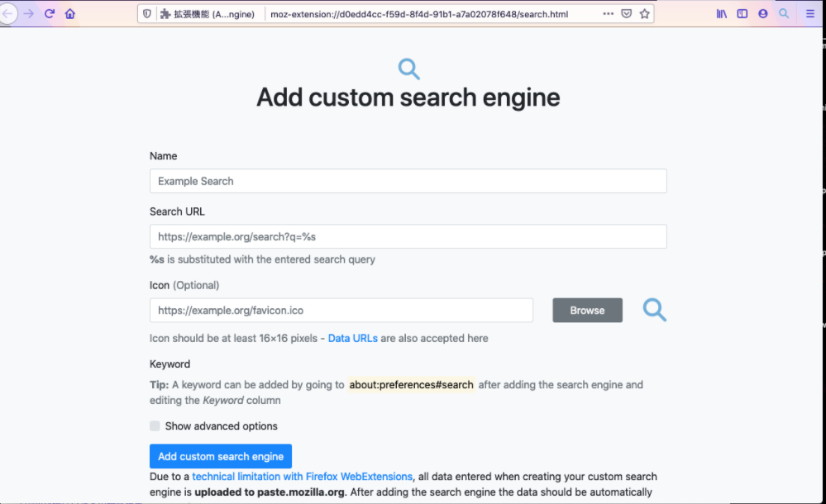The width and height of the screenshot is (826, 504).
Task: Click the Add custom search engine button
Action: click(221, 456)
